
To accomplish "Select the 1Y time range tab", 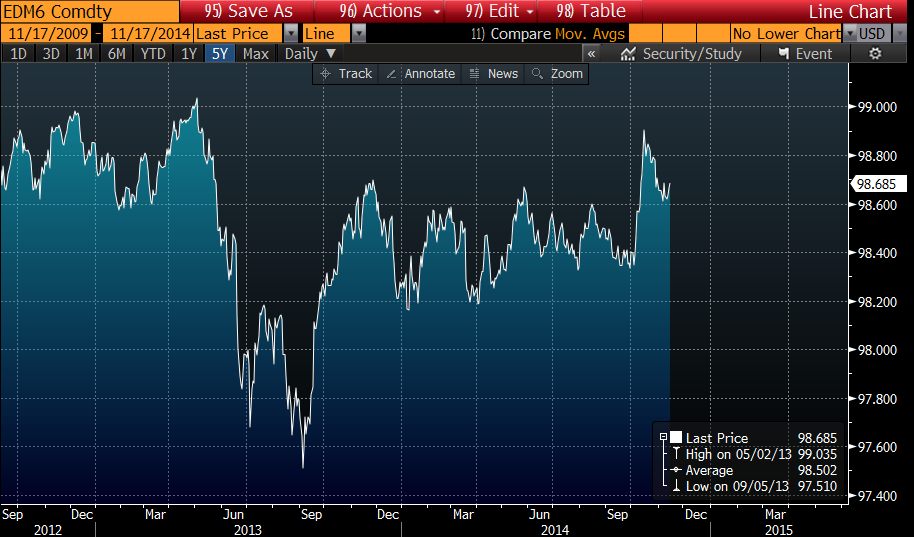I will pyautogui.click(x=189, y=54).
